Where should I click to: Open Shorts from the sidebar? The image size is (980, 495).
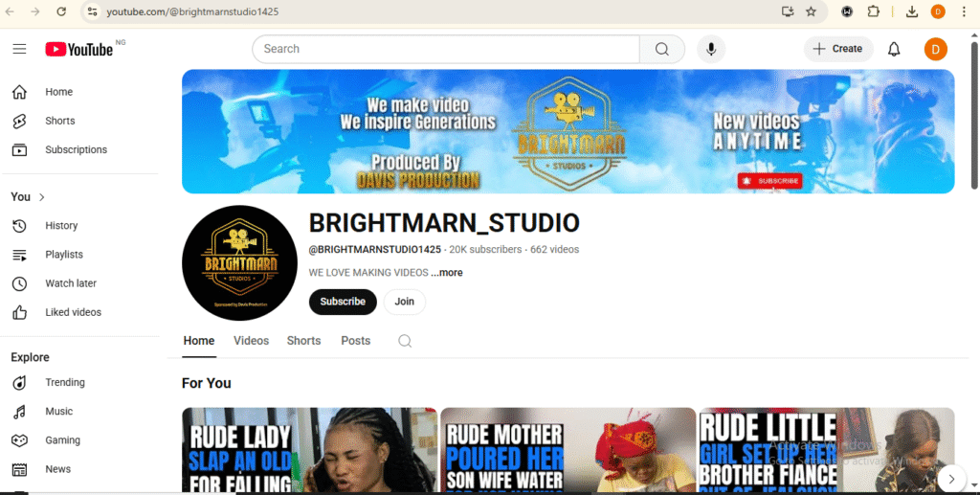tap(59, 121)
